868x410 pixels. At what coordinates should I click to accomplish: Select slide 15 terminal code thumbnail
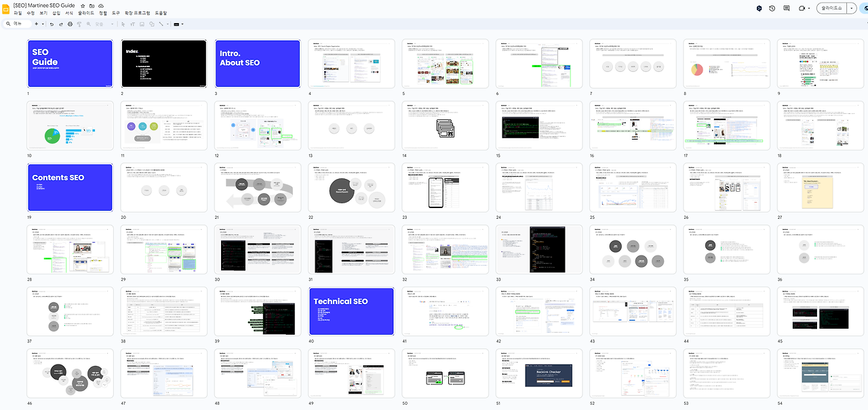point(538,125)
